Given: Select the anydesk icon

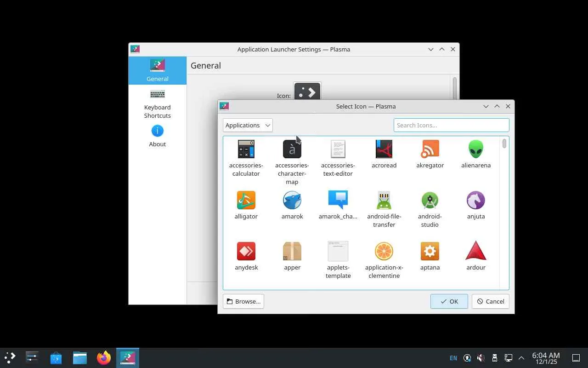Looking at the screenshot, I should click(246, 251).
